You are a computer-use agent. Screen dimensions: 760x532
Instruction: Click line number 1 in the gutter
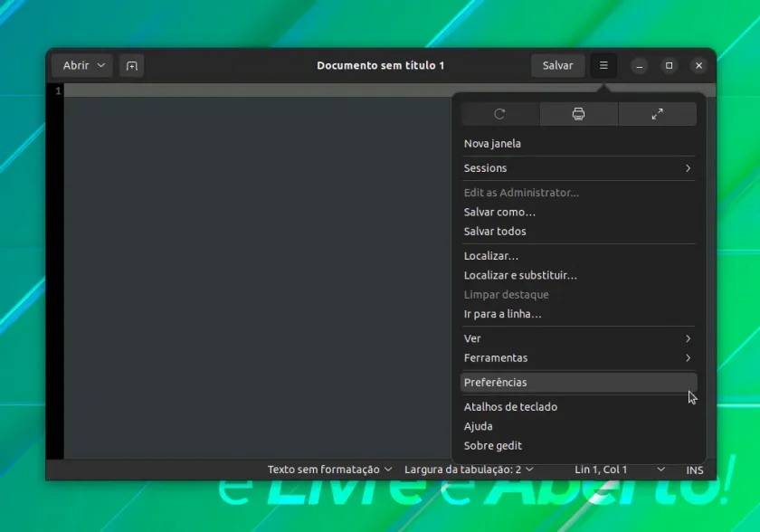(58, 90)
